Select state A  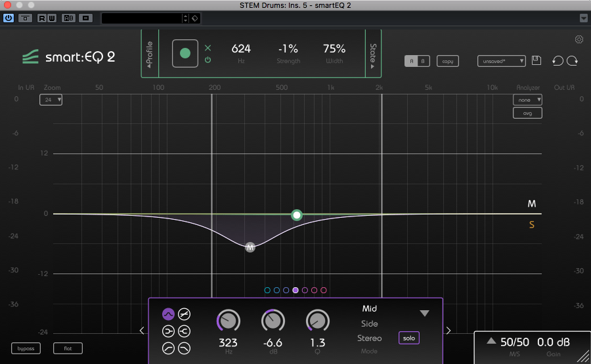coord(411,61)
